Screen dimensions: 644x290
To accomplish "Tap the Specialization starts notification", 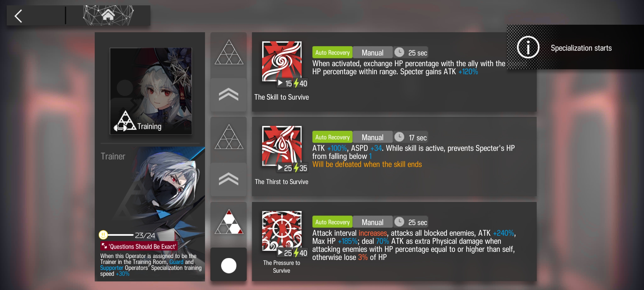I will pos(576,47).
